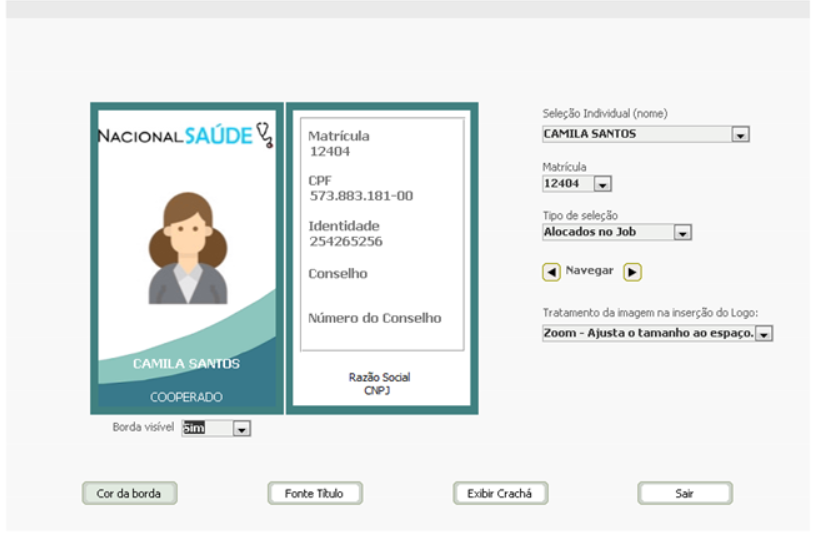Viewport: 814px width, 533px height.
Task: Open the Tipo de seleção dropdown
Action: coord(682,233)
